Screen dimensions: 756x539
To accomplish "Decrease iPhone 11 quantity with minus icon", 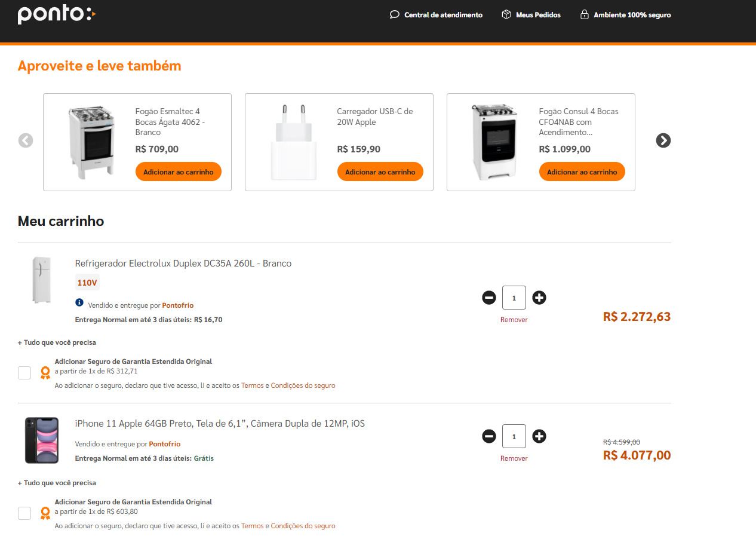I will pos(489,436).
